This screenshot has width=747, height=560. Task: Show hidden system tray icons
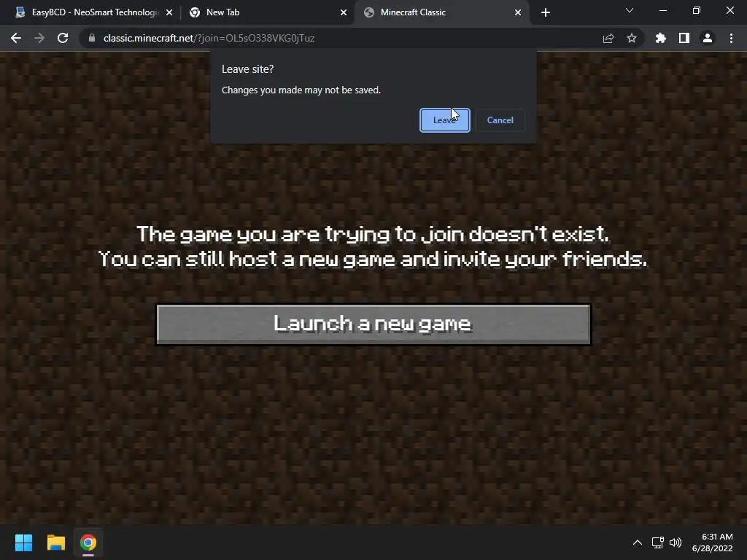point(638,542)
